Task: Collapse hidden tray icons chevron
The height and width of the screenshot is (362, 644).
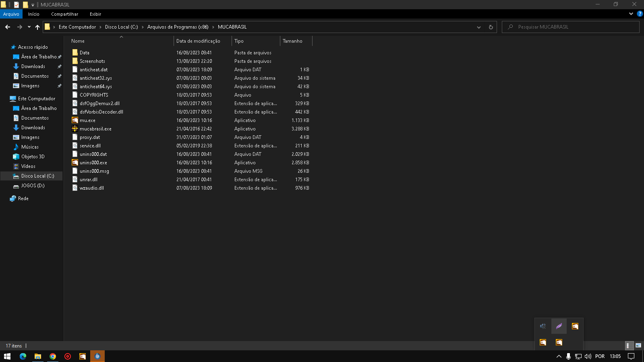Action: [x=559, y=356]
